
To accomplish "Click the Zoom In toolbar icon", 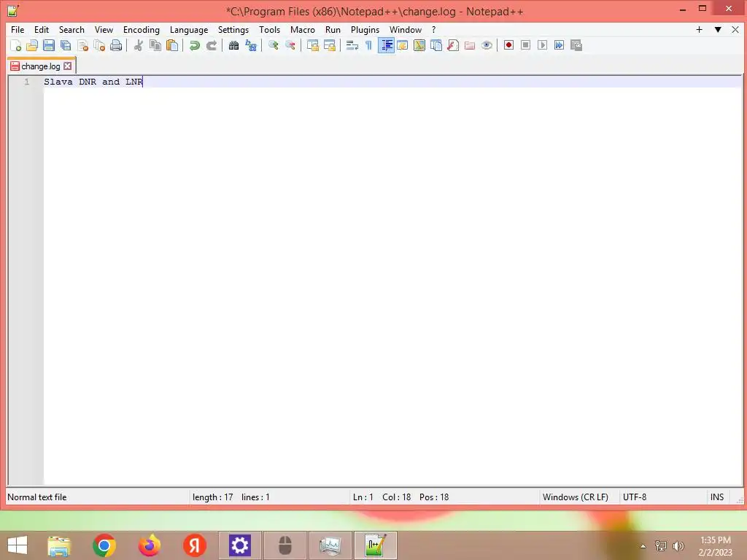I will [x=273, y=46].
